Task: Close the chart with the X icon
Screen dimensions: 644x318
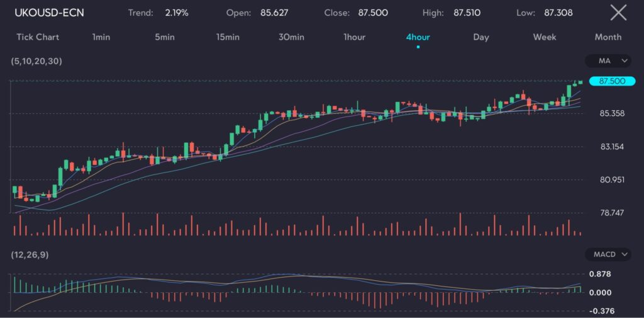Action: point(618,13)
